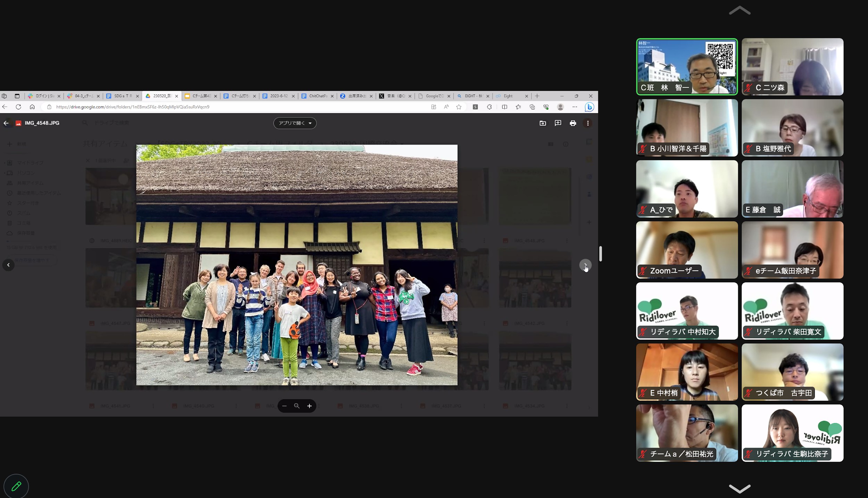This screenshot has height=498, width=868.
Task: Switch to the EIGHT search tab
Action: [473, 96]
